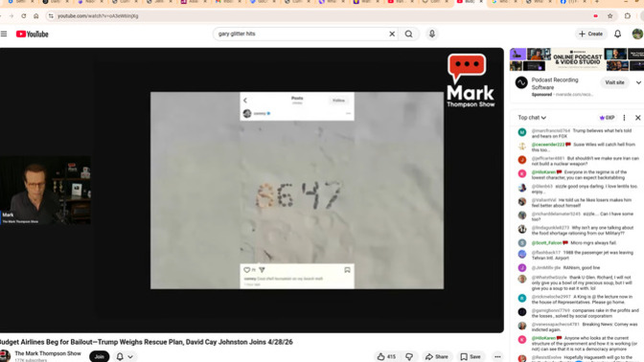Save the video to a playlist
The height and width of the screenshot is (362, 644).
point(471,356)
